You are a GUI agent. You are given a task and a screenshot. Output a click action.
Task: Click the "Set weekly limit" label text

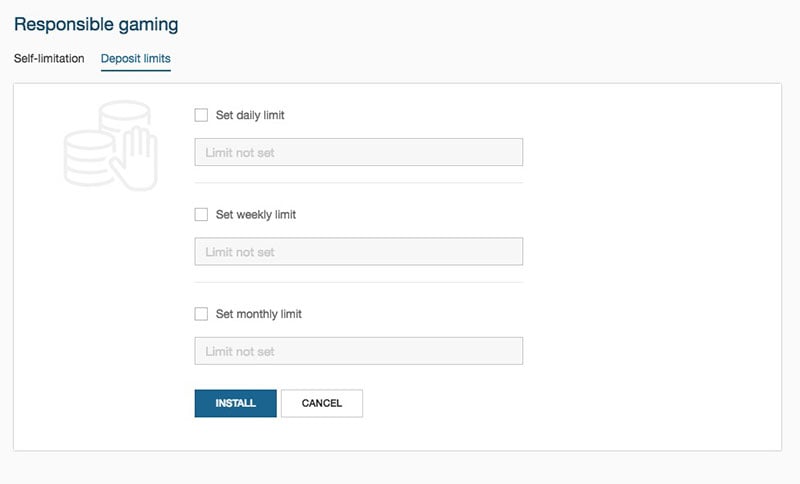click(x=256, y=215)
